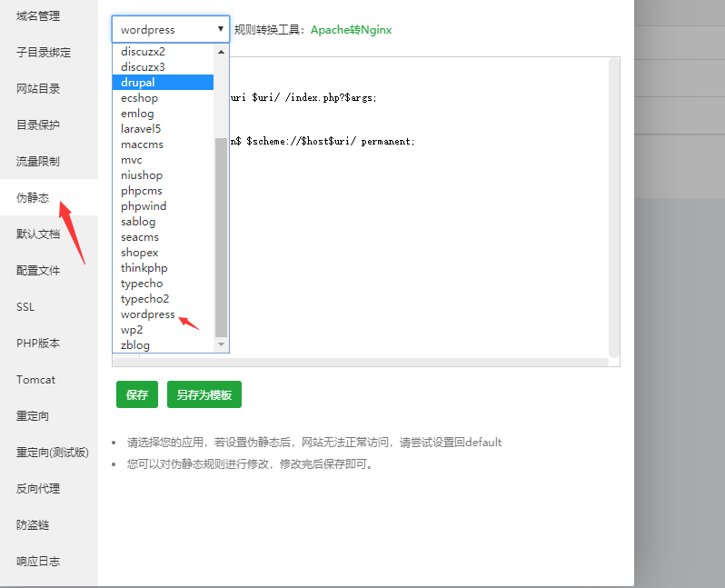Pick seacms from the list
The width and height of the screenshot is (725, 588).
point(164,237)
